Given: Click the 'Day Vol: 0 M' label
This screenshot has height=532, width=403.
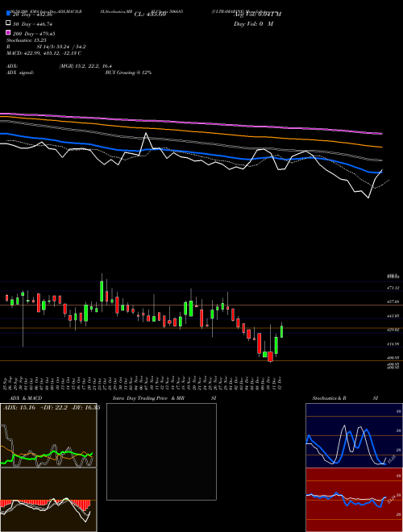Looking at the screenshot, I should click(253, 23).
